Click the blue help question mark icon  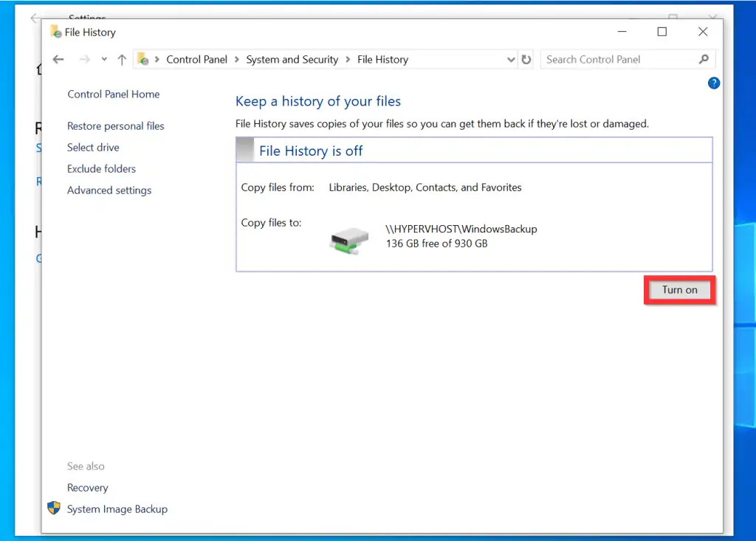[x=713, y=83]
